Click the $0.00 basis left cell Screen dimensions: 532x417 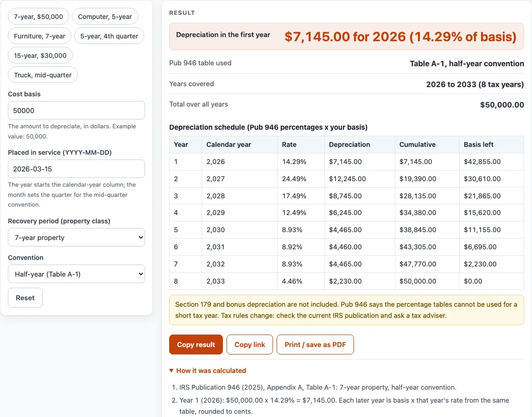point(492,281)
